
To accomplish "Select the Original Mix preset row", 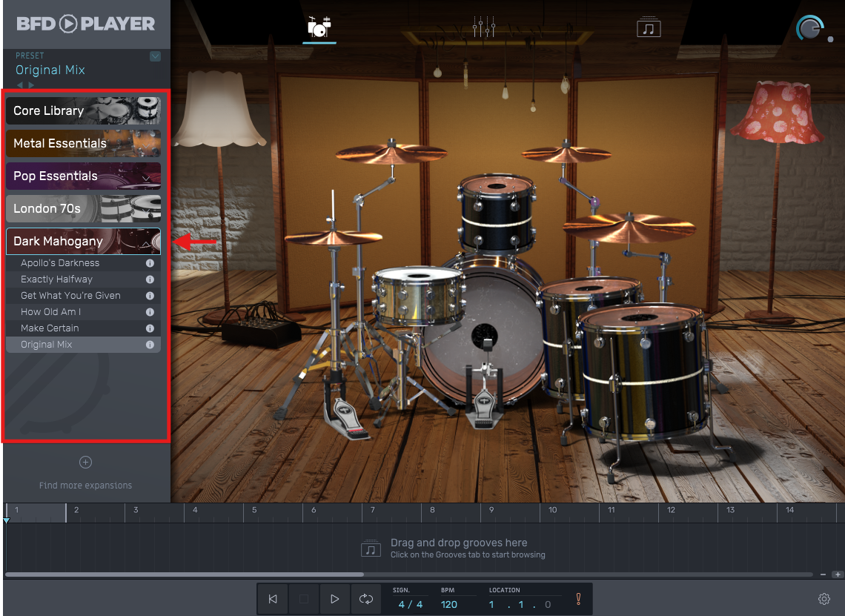I will pos(84,345).
